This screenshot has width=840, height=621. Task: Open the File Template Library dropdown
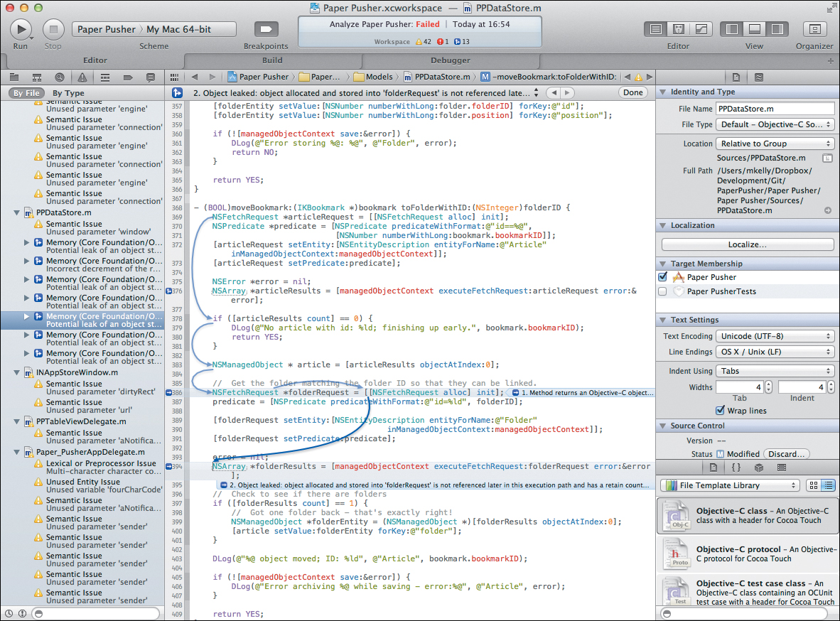point(730,485)
